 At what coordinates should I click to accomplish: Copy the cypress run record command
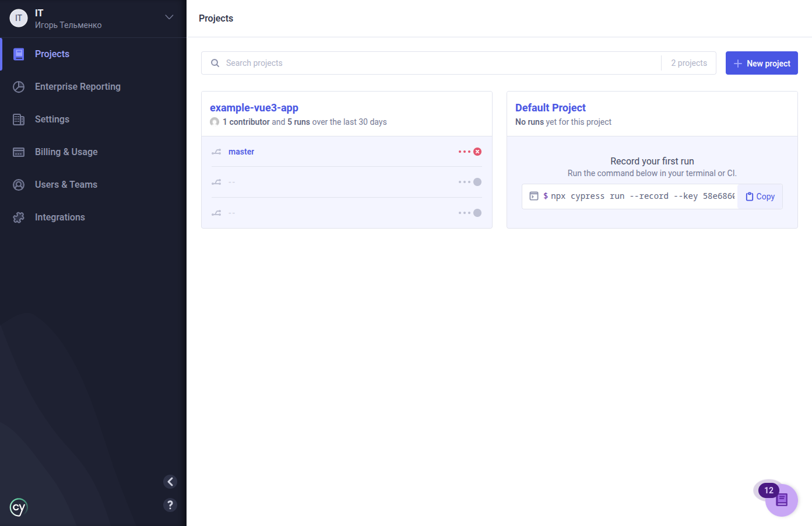[x=760, y=197]
